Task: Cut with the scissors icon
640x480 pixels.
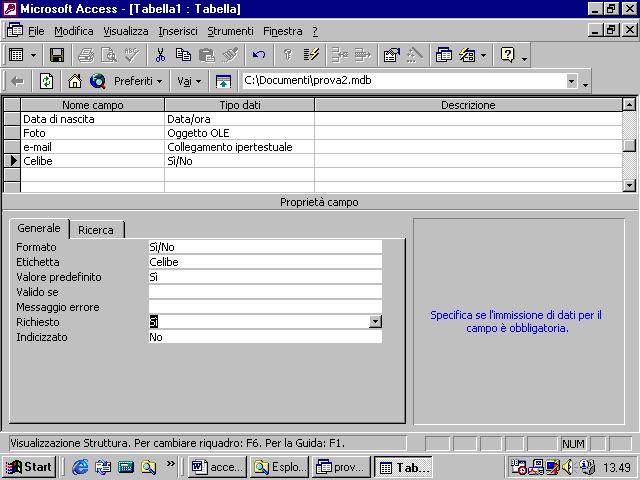Action: point(160,55)
